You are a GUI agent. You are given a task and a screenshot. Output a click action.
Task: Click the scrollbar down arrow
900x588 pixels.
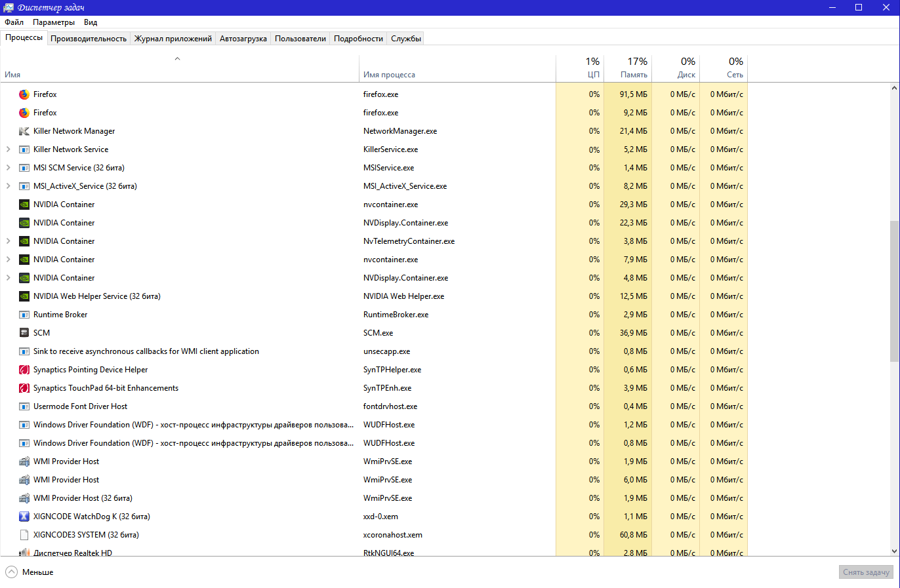pyautogui.click(x=894, y=551)
